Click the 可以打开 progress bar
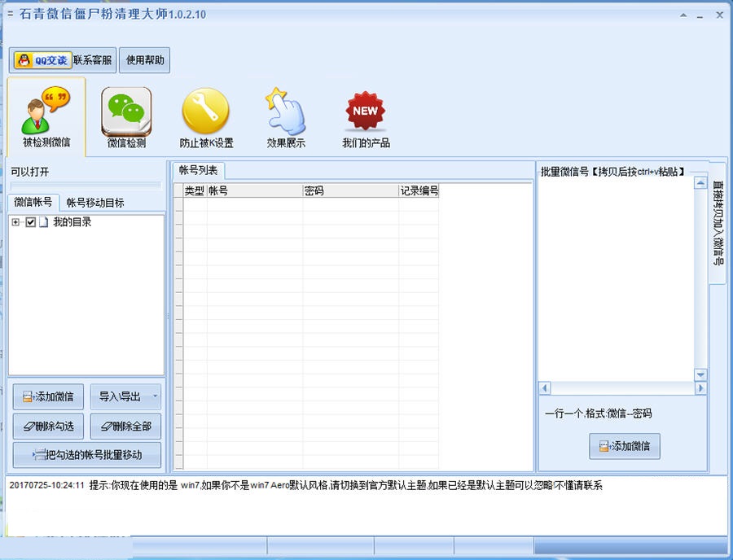 pos(86,186)
